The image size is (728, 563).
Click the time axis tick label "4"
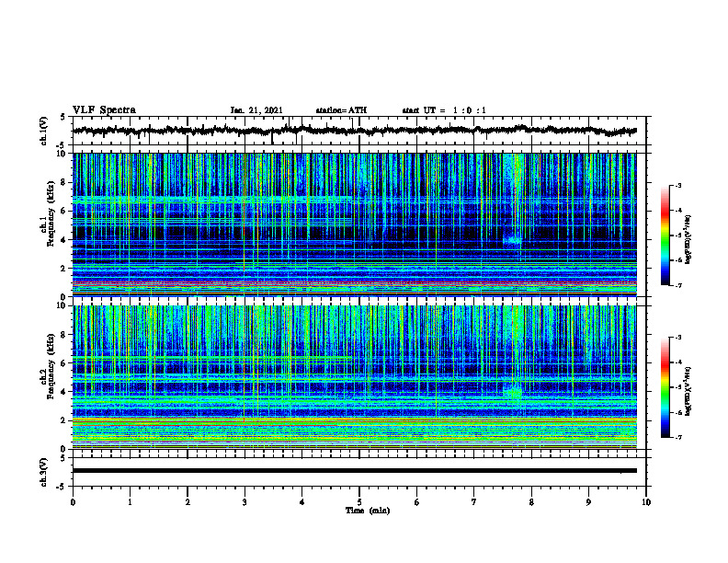[302, 502]
